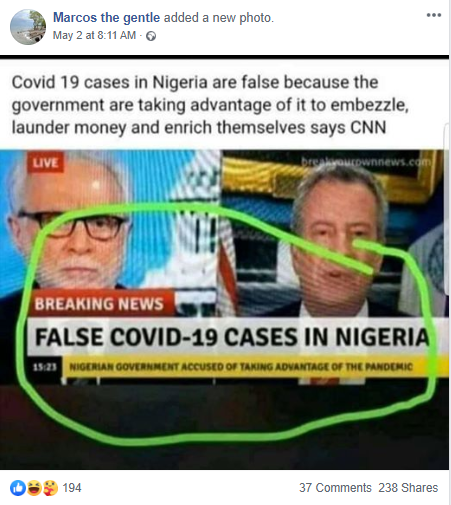Click the FALSE COVID-19 CASES IN NIGERIA headline
451x505 pixels.
232,337
